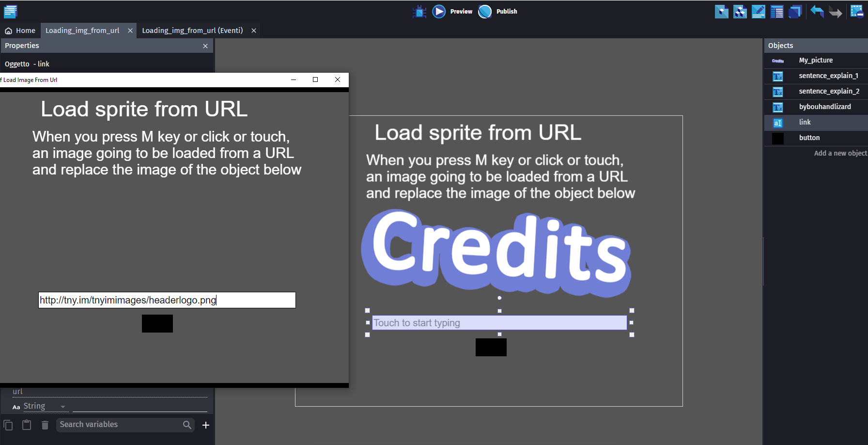868x445 pixels.
Task: Click the debugger bug icon
Action: pos(419,11)
